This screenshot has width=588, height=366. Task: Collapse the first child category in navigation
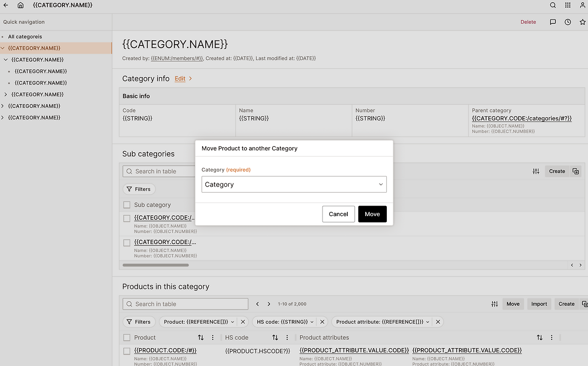pyautogui.click(x=6, y=60)
